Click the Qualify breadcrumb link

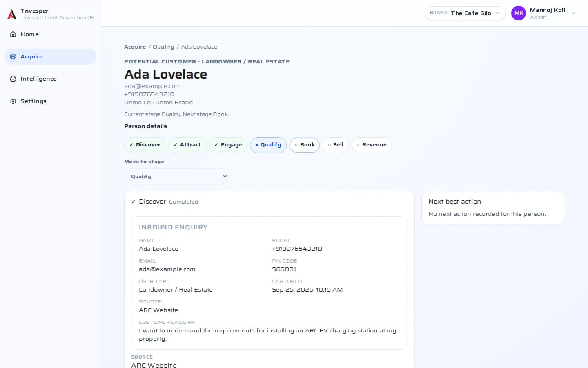click(163, 47)
